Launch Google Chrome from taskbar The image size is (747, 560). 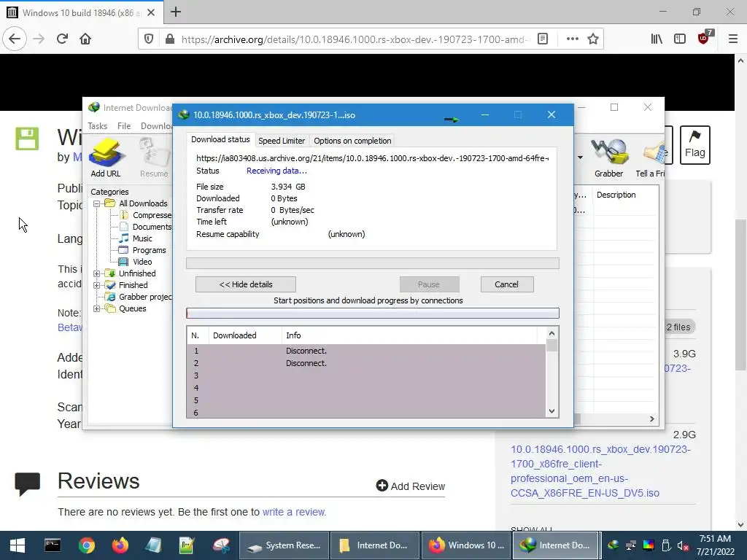coord(87,545)
